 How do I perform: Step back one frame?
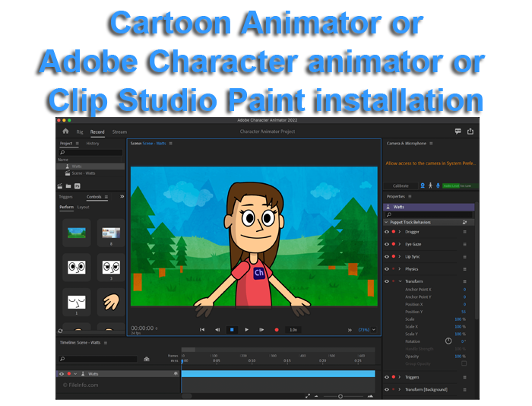point(217,330)
